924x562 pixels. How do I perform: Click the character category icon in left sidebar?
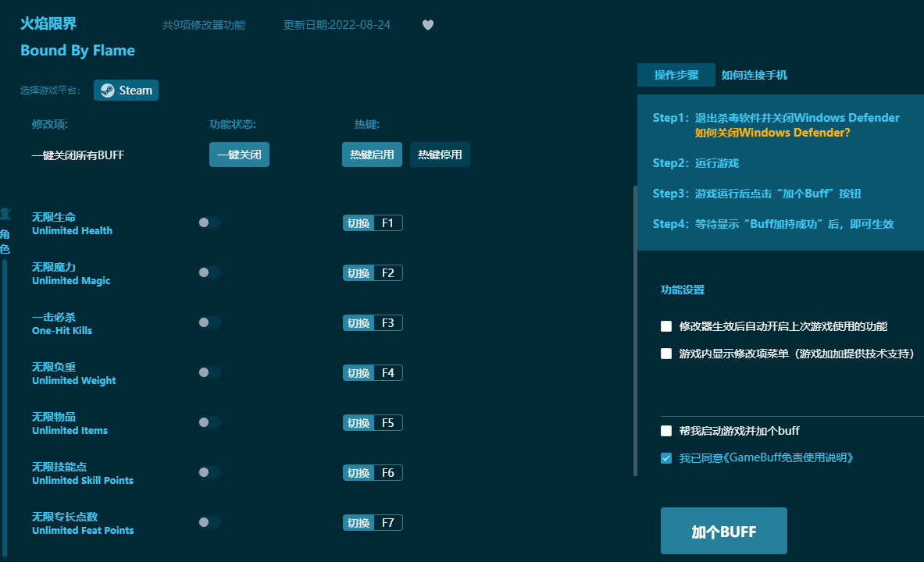pyautogui.click(x=5, y=214)
